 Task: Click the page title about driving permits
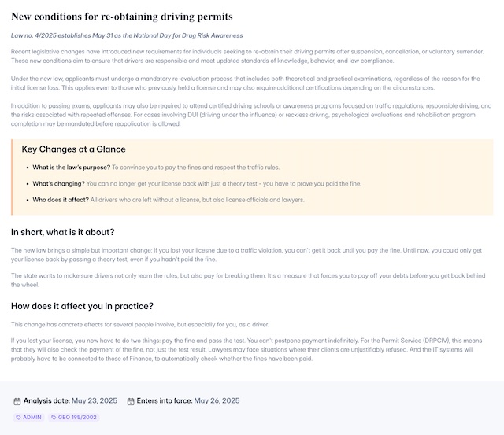(x=121, y=16)
